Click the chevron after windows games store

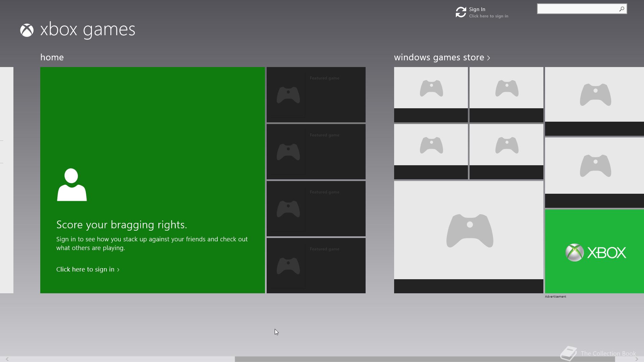pos(488,58)
